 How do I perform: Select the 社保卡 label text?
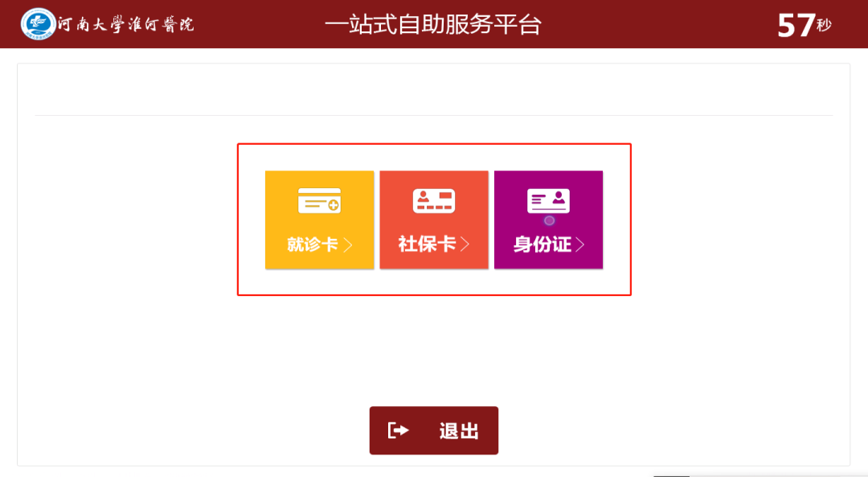(x=427, y=244)
